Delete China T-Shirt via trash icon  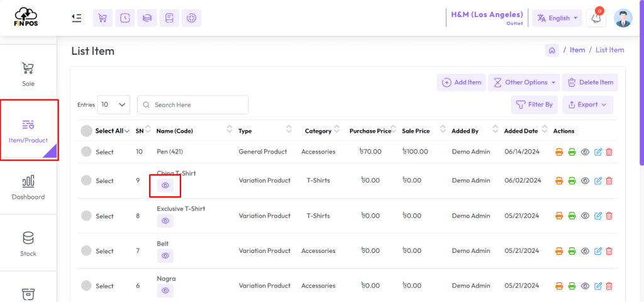[609, 181]
